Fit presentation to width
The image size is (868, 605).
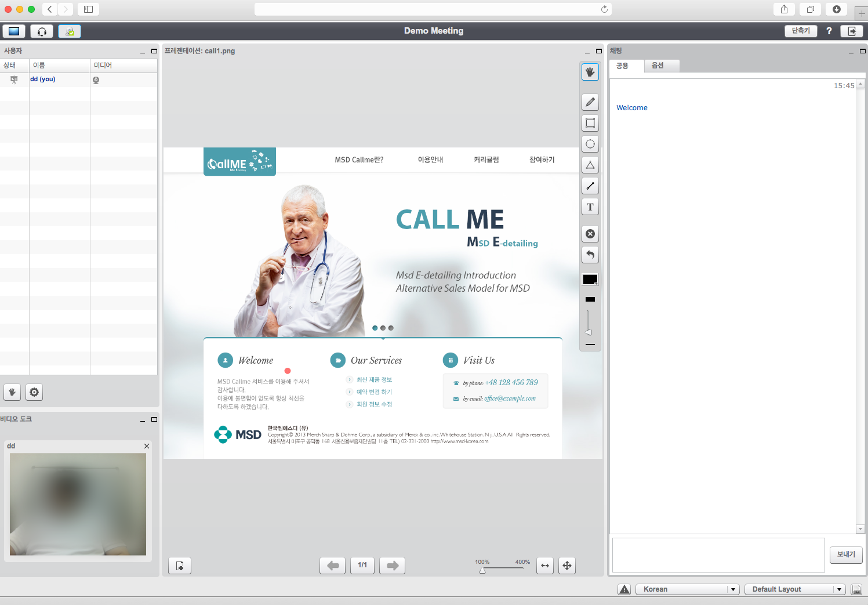tap(545, 566)
